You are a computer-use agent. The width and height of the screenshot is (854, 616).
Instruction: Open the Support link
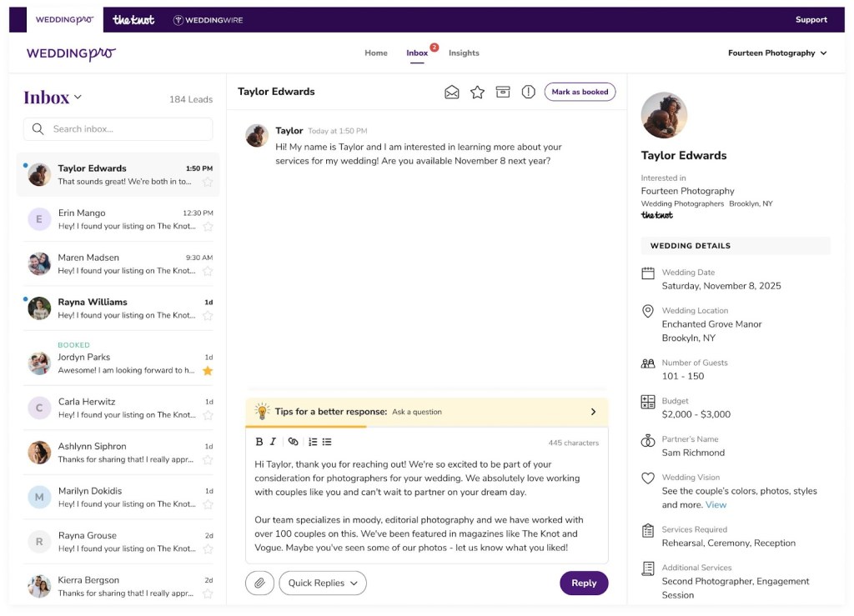(x=811, y=20)
